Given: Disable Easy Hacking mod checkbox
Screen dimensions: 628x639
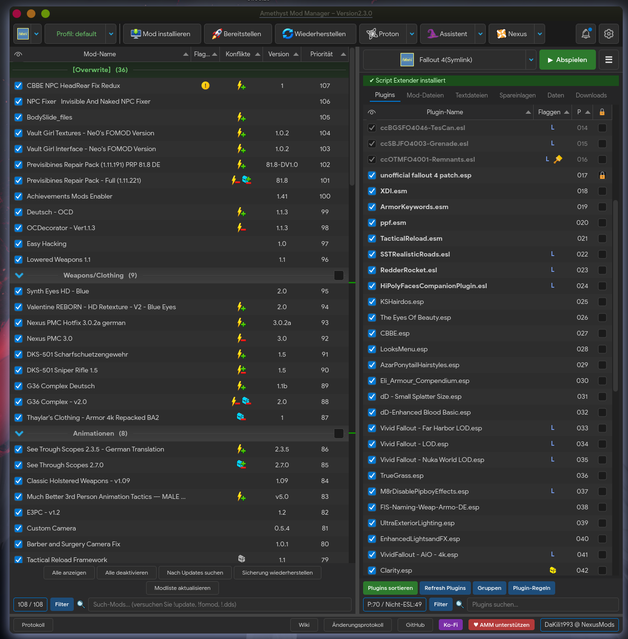Looking at the screenshot, I should [18, 244].
